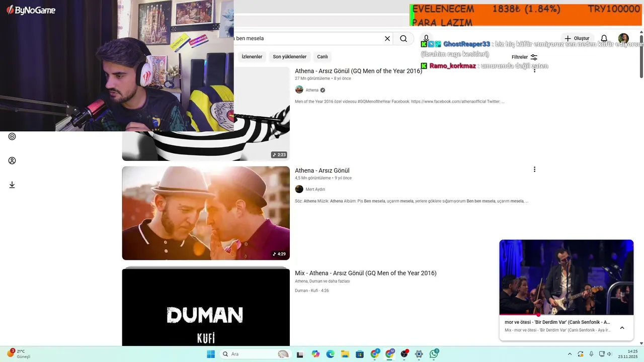Open Microsoft Store from the taskbar
644x362 pixels.
click(x=360, y=354)
